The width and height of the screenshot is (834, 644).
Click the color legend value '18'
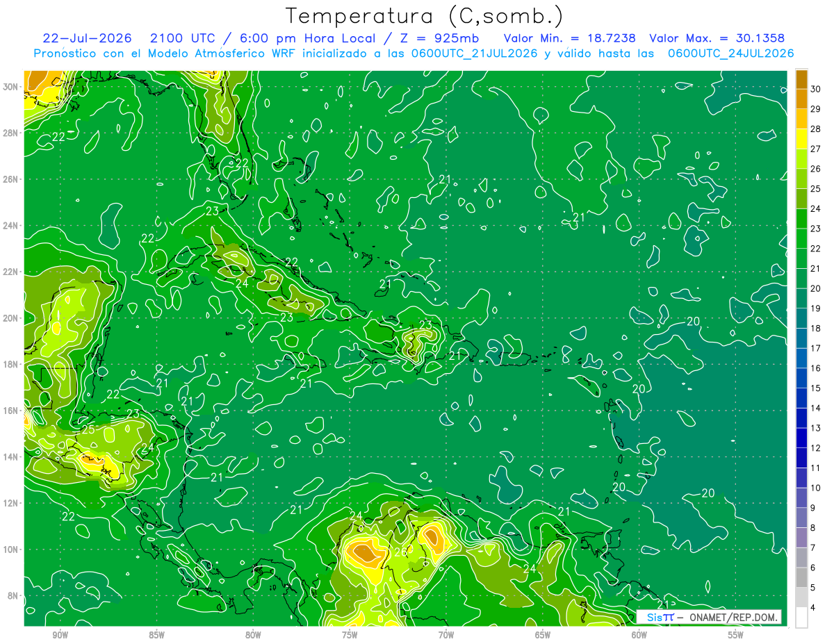pos(816,329)
